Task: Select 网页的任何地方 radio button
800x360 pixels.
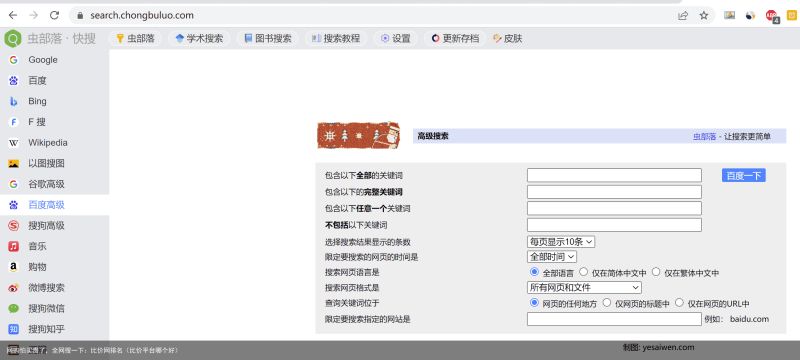Action: 534,303
